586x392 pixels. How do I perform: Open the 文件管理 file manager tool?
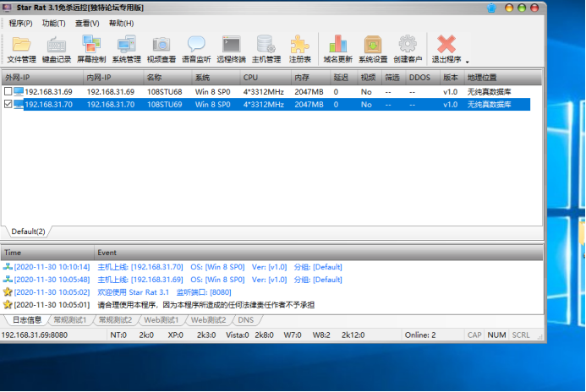(x=21, y=49)
